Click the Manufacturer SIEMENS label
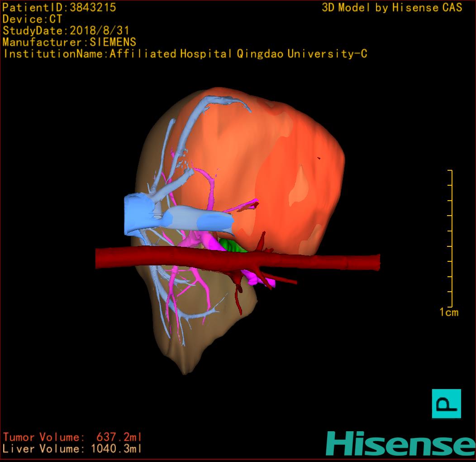Viewport: 476px width, 462px height. (x=69, y=42)
